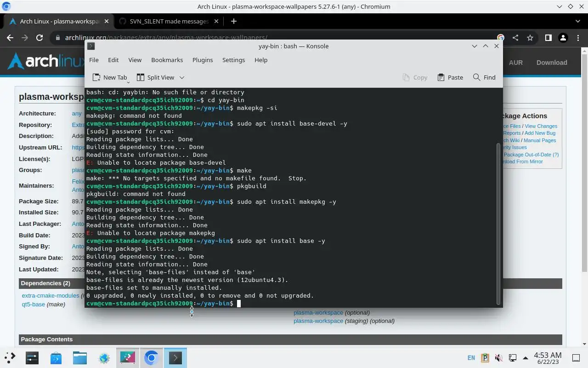The image size is (588, 368).
Task: Open System Settings from the taskbar
Action: point(32,357)
